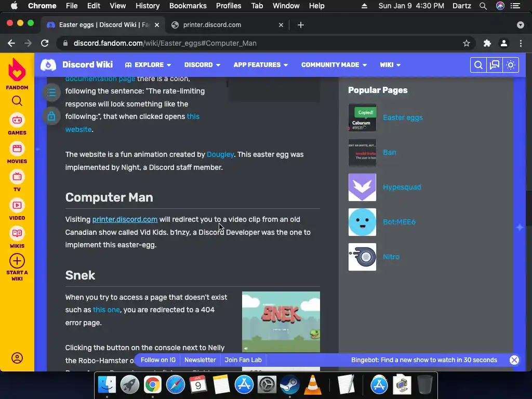Click the Bingebot banner text
This screenshot has width=532, height=399.
424,360
